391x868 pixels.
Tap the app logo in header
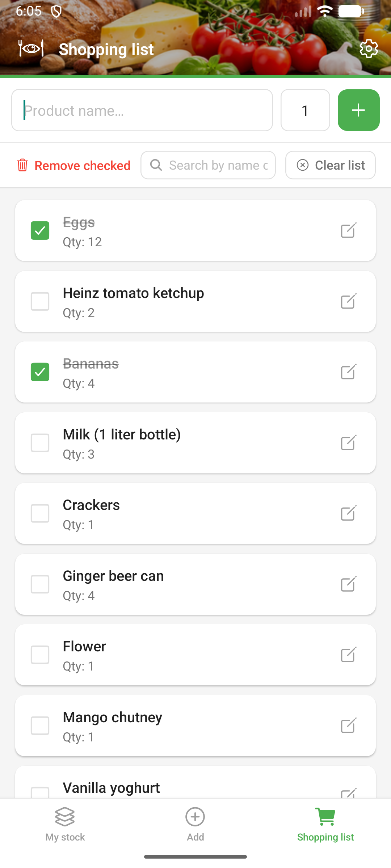[x=31, y=48]
